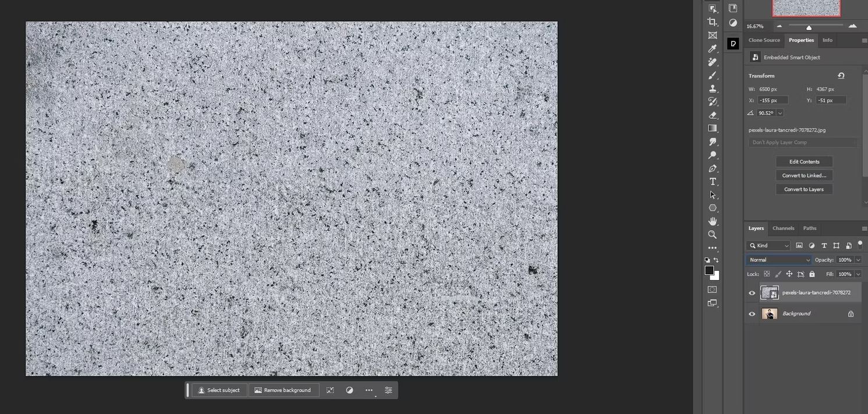The height and width of the screenshot is (414, 868).
Task: Open more options in contextual task bar
Action: point(369,390)
